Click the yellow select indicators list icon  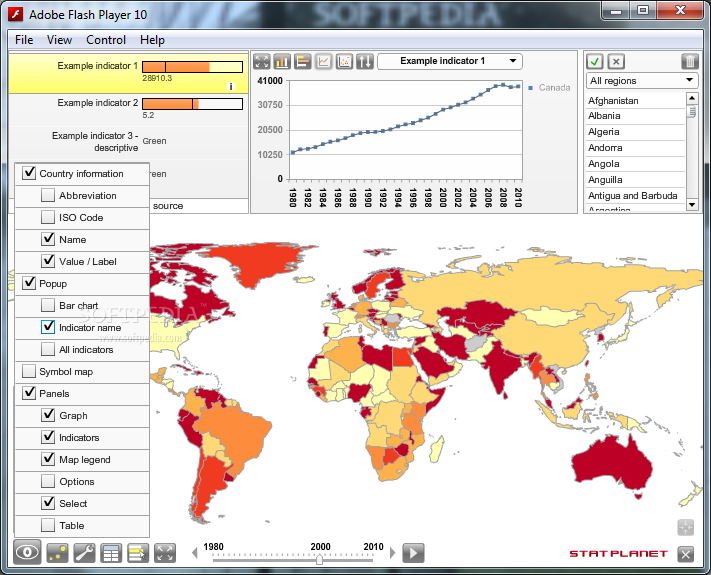[138, 553]
